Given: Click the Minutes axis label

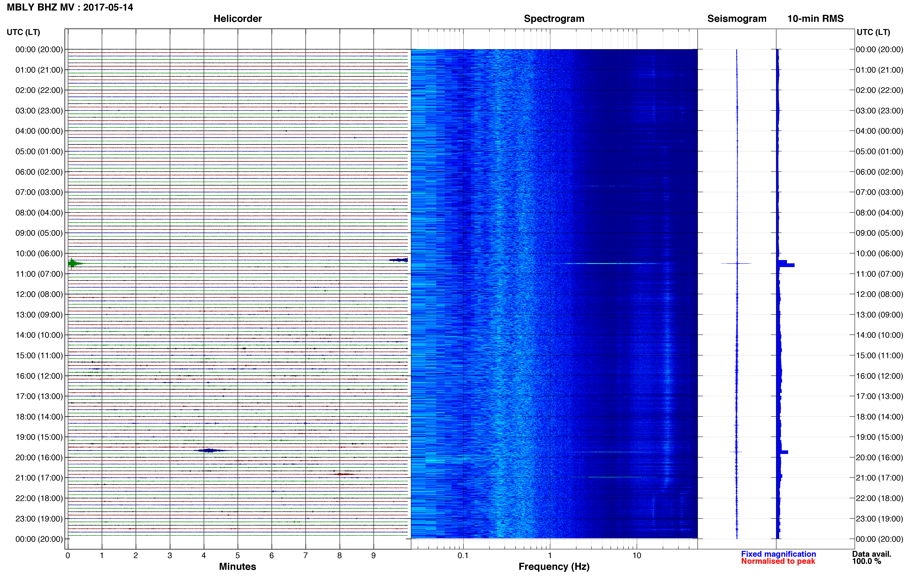Looking at the screenshot, I should coord(237,566).
